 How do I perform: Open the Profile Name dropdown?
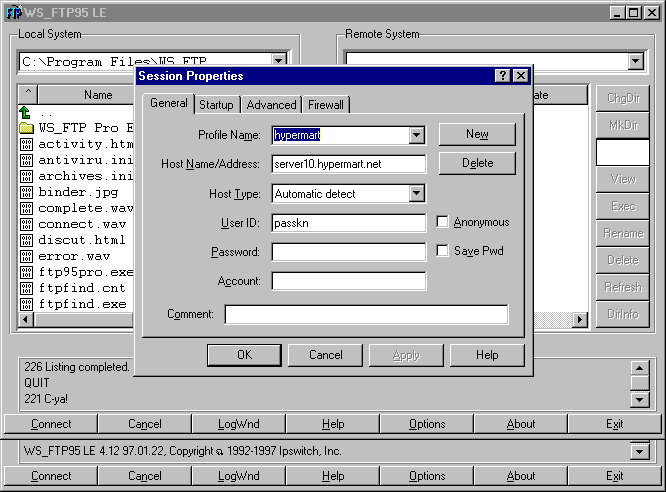pyautogui.click(x=417, y=135)
